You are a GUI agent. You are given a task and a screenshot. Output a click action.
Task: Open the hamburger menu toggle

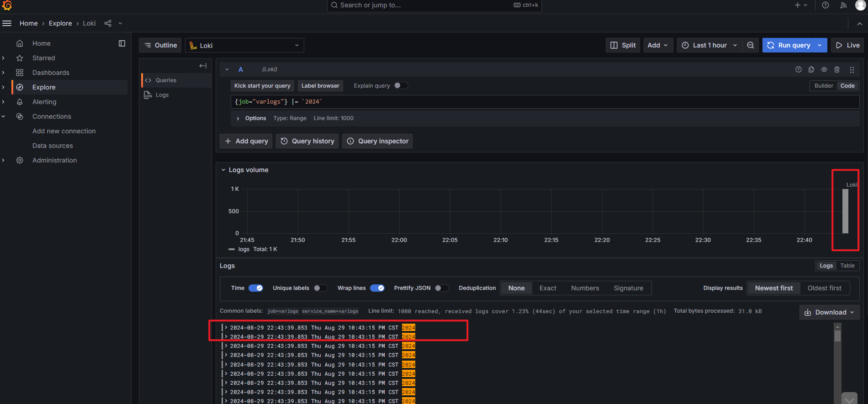pos(7,23)
